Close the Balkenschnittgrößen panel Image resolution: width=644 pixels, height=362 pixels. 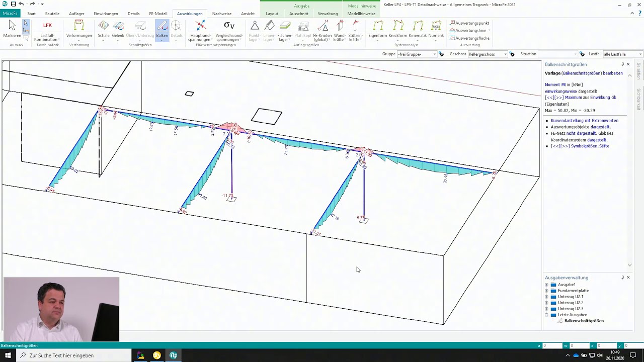pos(628,64)
